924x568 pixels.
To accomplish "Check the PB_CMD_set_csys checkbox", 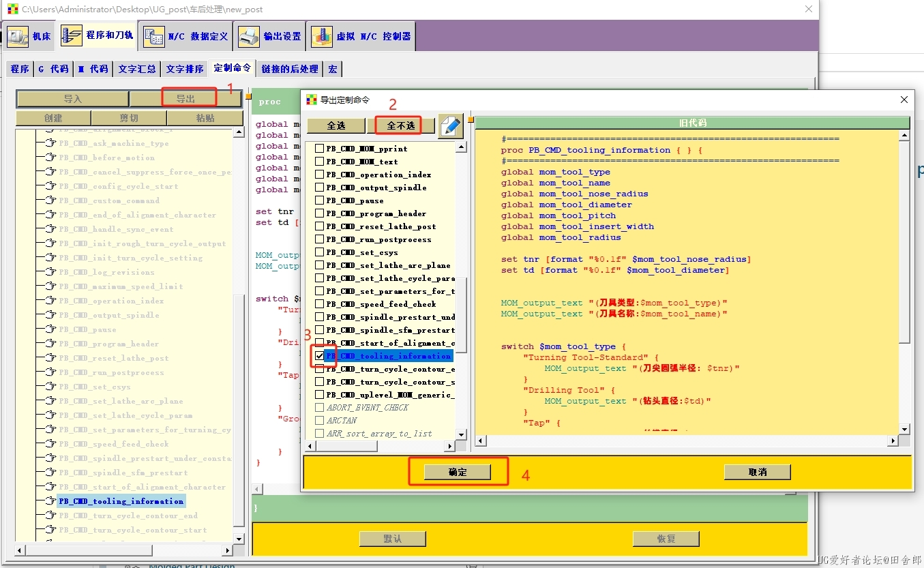I will pyautogui.click(x=319, y=252).
